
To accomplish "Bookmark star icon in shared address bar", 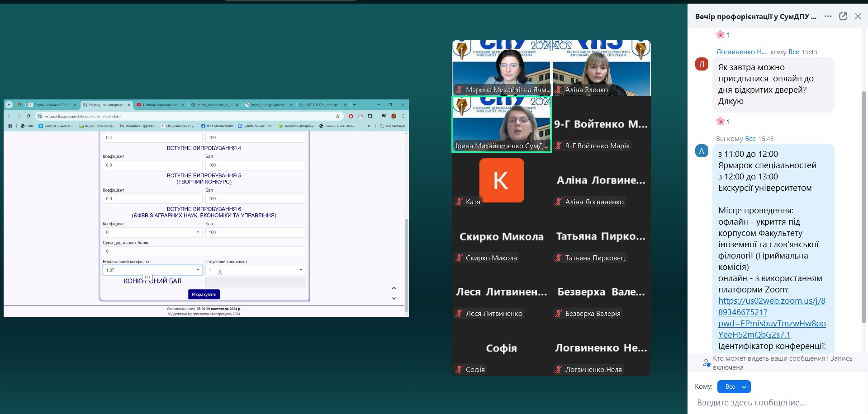I will point(337,116).
